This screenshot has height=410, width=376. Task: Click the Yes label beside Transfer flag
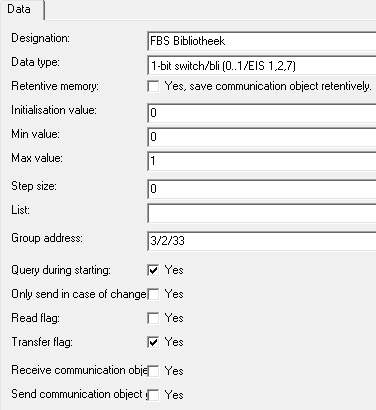point(174,342)
